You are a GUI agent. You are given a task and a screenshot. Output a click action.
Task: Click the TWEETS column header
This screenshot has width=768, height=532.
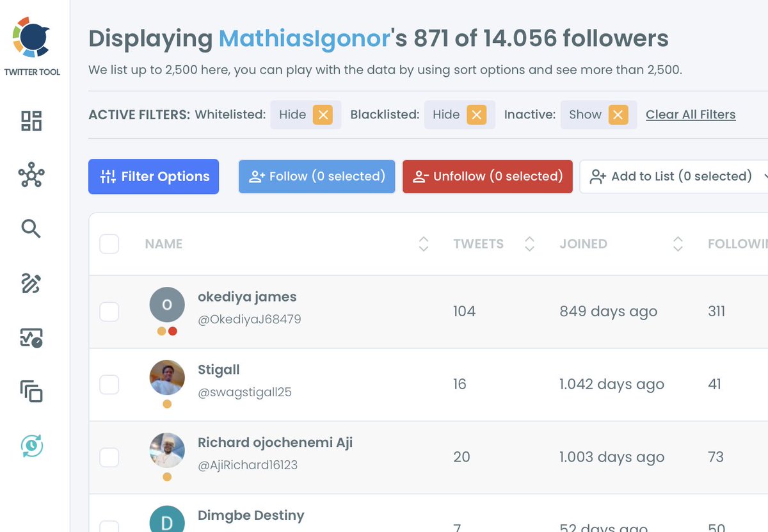pyautogui.click(x=479, y=244)
